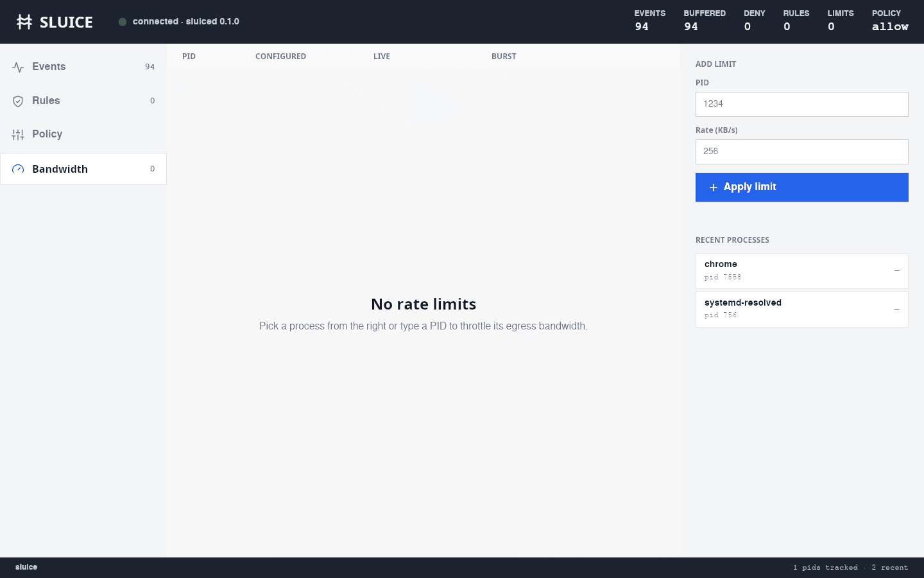Click the plus icon on Apply limit

tap(713, 188)
